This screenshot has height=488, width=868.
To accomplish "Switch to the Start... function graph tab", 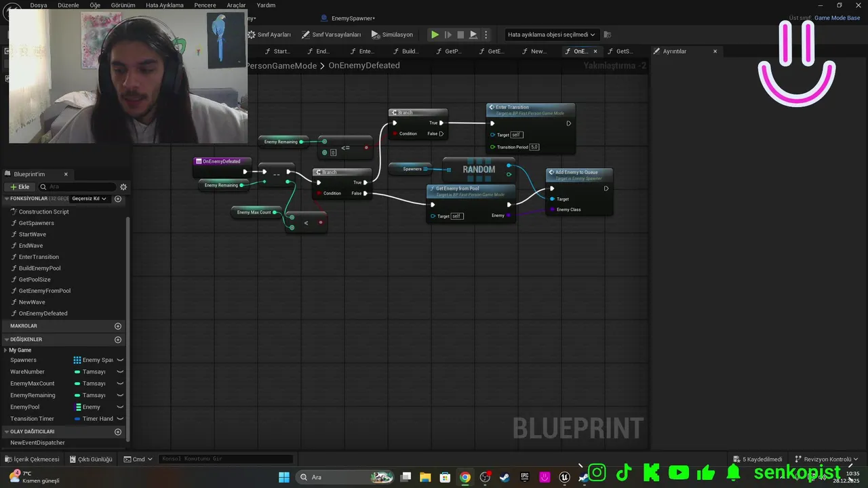I will click(x=278, y=52).
